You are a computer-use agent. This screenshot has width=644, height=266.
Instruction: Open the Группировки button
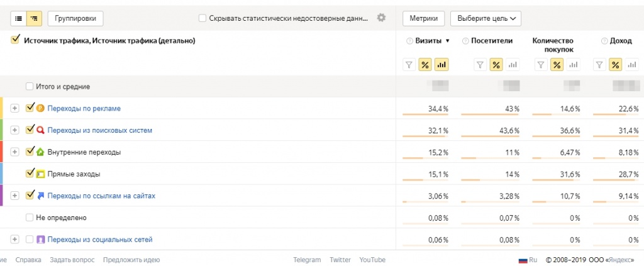point(75,18)
